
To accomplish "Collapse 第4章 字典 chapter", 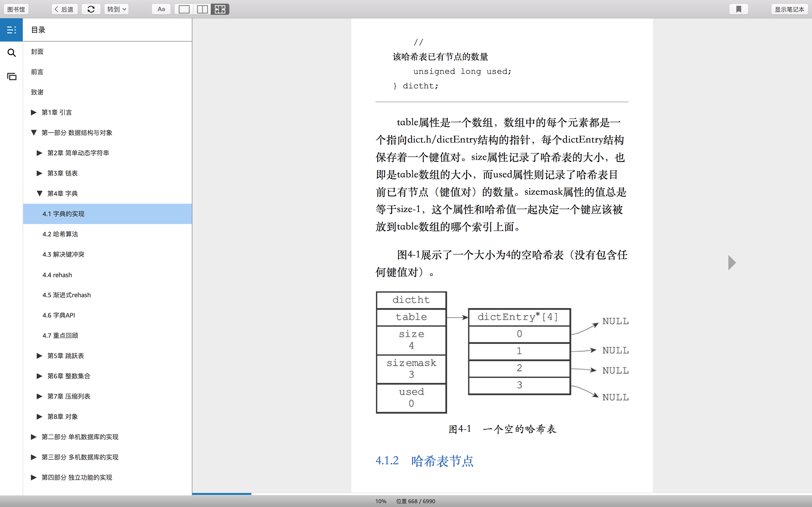I will tap(39, 193).
